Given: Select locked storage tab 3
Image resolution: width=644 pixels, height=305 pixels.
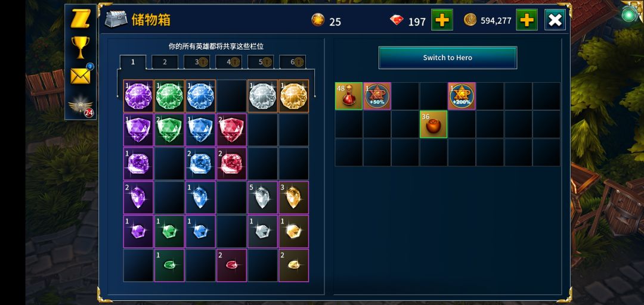Looking at the screenshot, I should click(197, 62).
